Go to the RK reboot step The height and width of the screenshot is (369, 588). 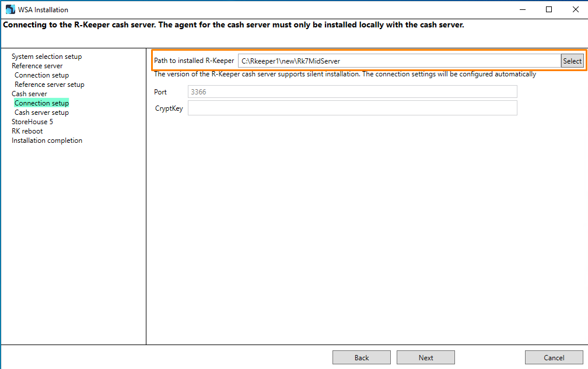(x=27, y=131)
